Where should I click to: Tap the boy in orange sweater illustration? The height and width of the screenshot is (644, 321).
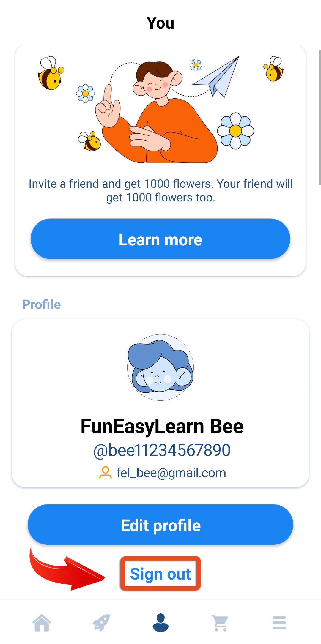(x=157, y=112)
